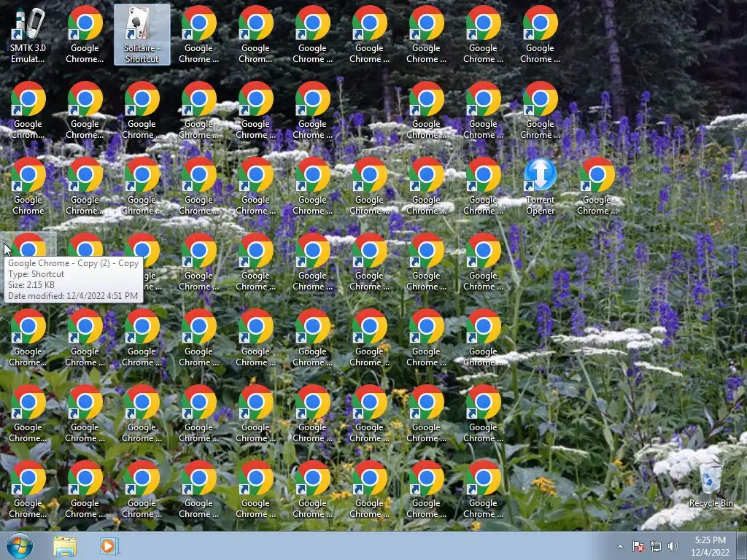Open the clock showing 5:25 PM
Image resolution: width=747 pixels, height=560 pixels.
(x=710, y=546)
